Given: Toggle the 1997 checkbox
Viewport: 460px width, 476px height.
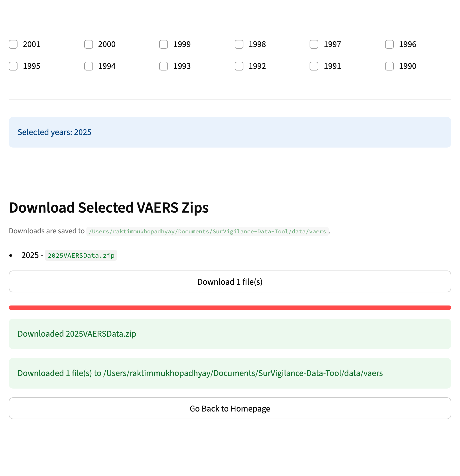Looking at the screenshot, I should click(314, 44).
